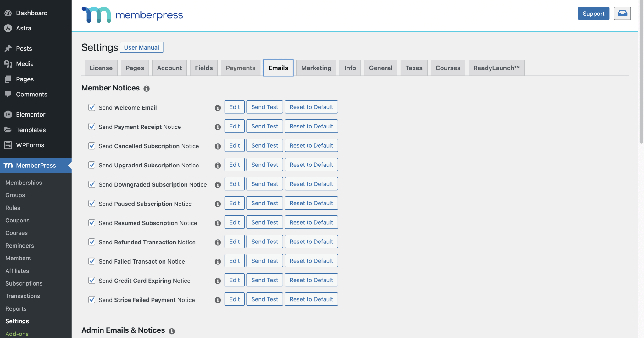
Task: Reset Credit Card Expiring Notice to default
Action: pyautogui.click(x=311, y=280)
